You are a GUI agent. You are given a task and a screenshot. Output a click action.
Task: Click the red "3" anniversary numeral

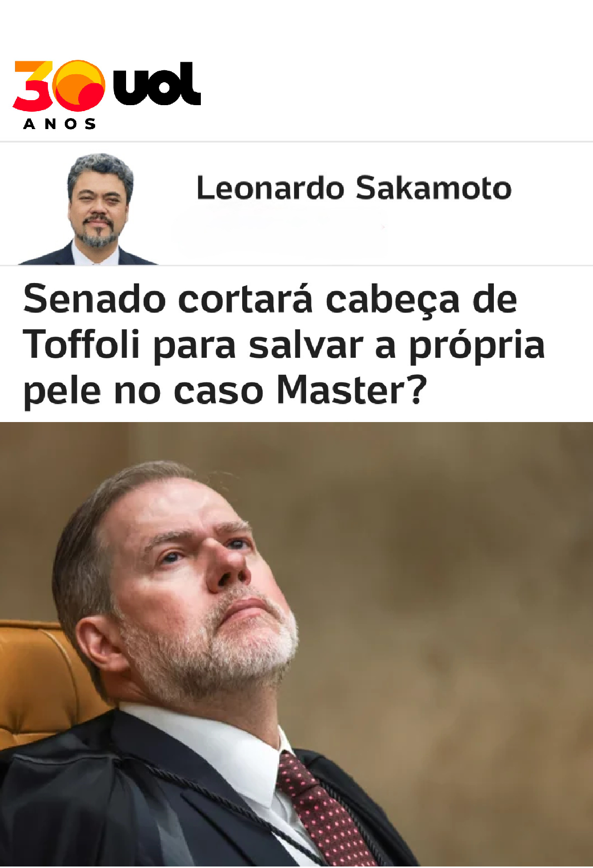point(33,86)
